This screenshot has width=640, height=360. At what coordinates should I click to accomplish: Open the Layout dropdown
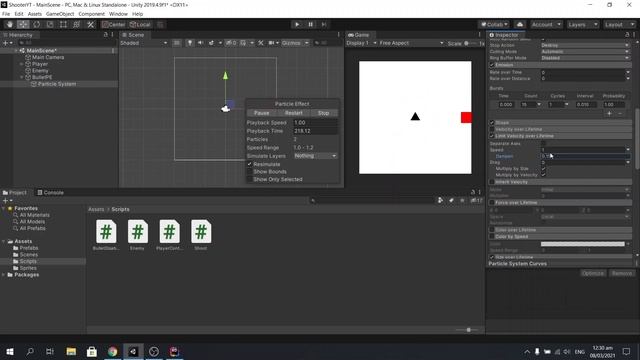point(619,24)
